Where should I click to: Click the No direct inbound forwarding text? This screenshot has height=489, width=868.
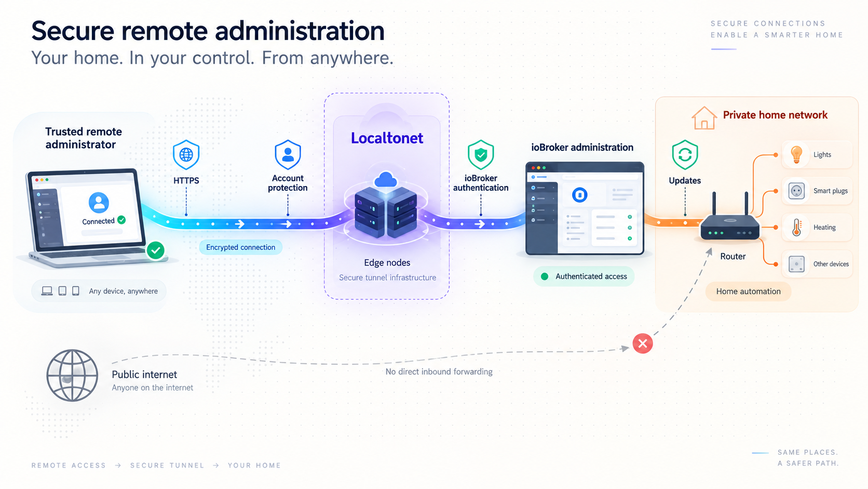[439, 372]
